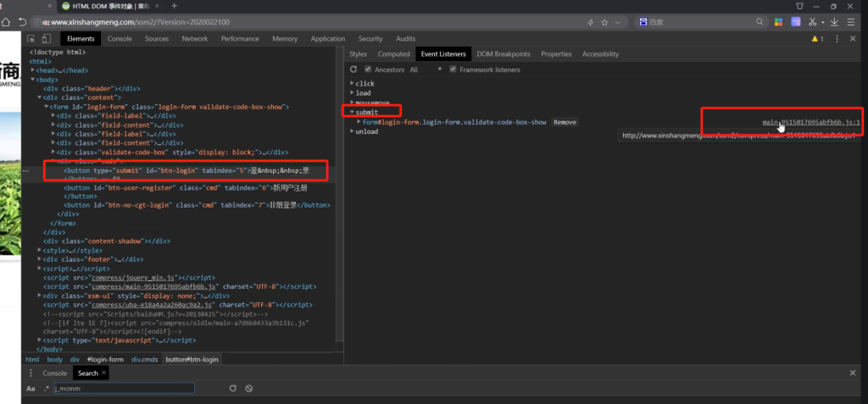
Task: Click the Remove listener button
Action: pos(565,122)
